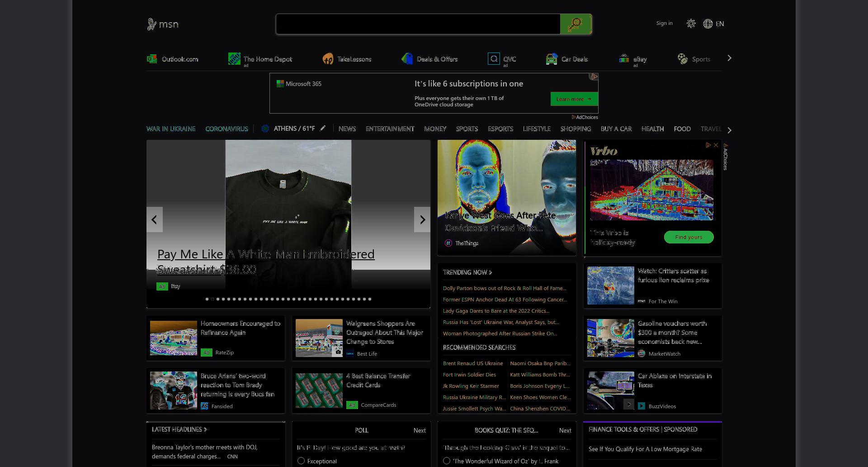Go to next Books Quiz question
The image size is (868, 467).
(565, 430)
